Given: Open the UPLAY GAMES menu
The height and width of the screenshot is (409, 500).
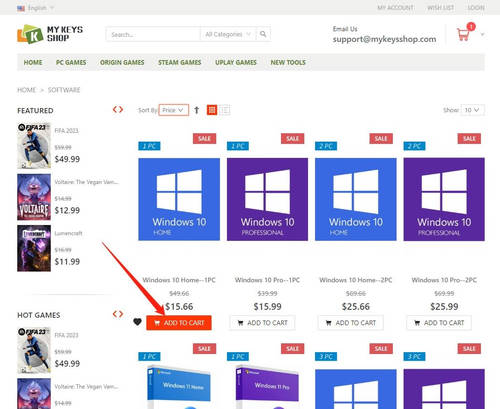Looking at the screenshot, I should pyautogui.click(x=236, y=62).
